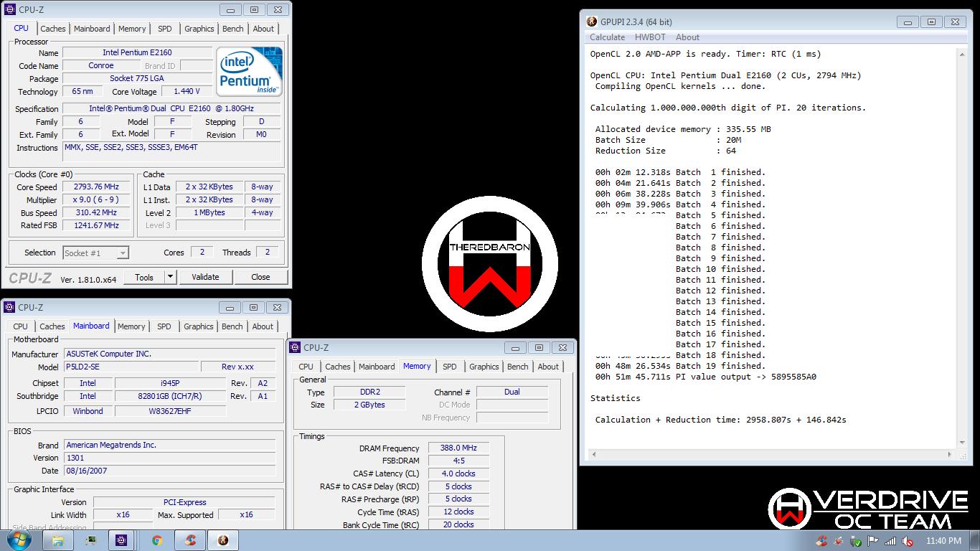The width and height of the screenshot is (980, 551).
Task: Open the CCleaner tray icon
Action: point(821,541)
